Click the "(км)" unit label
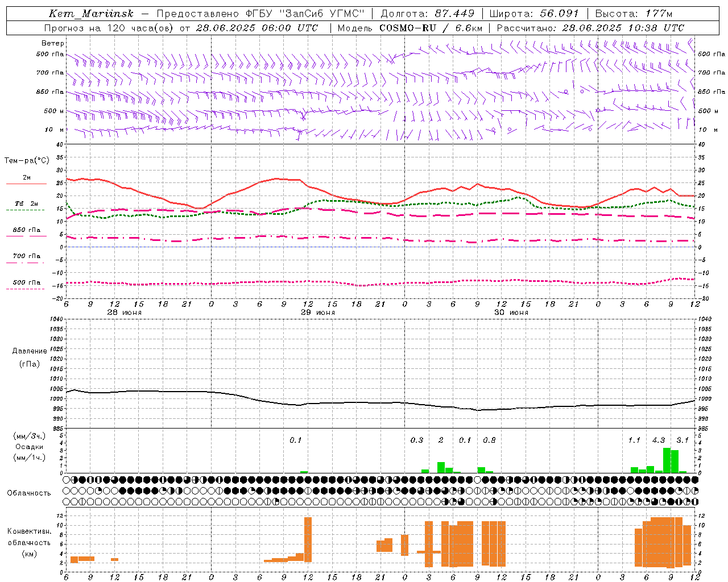Screen dimensions: 728x582 coord(29,554)
